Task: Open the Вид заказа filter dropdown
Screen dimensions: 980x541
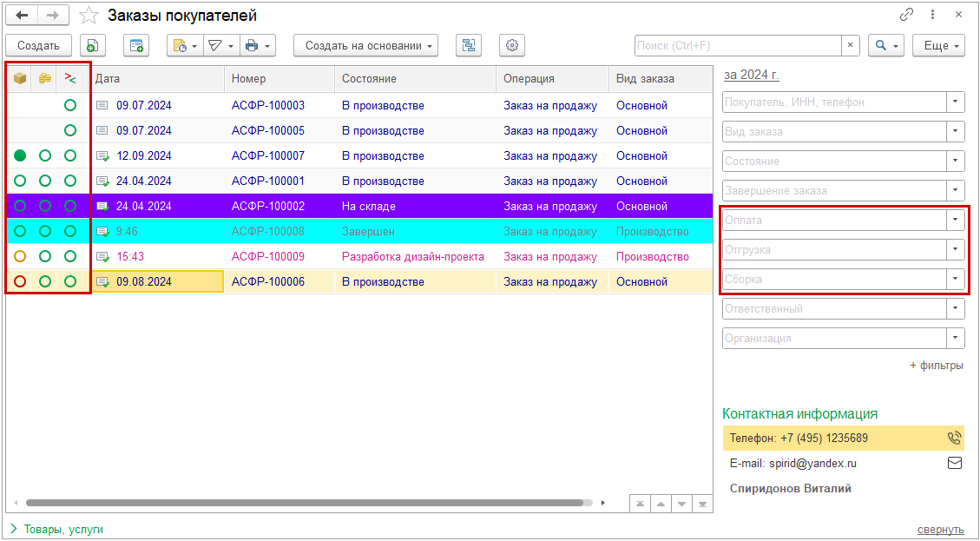Action: point(956,131)
